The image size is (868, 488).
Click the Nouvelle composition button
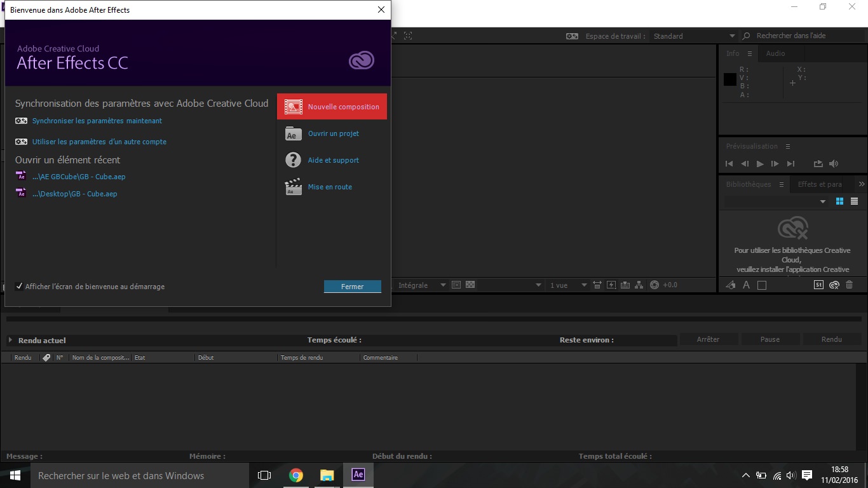point(332,107)
